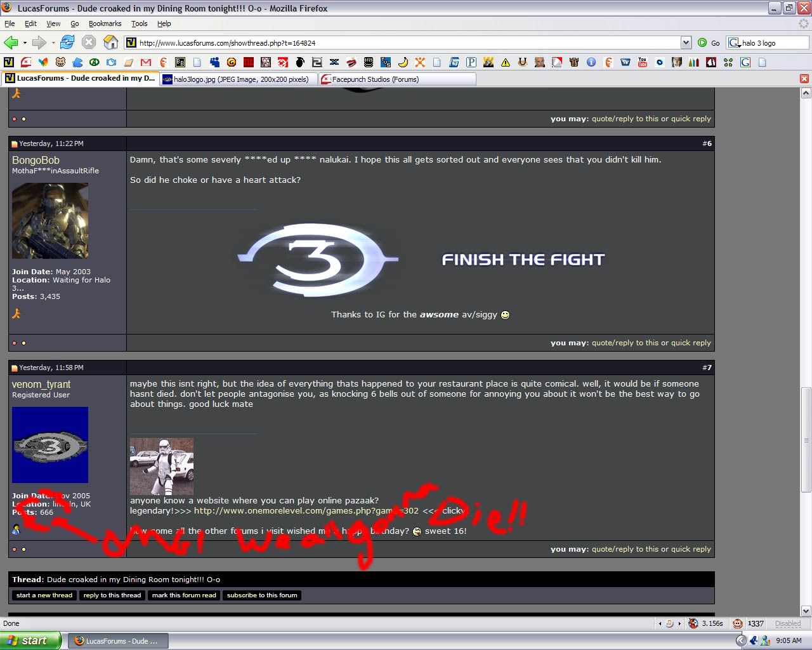Viewport: 812px width, 650px height.
Task: Click the 1337 status bar entry
Action: [756, 623]
